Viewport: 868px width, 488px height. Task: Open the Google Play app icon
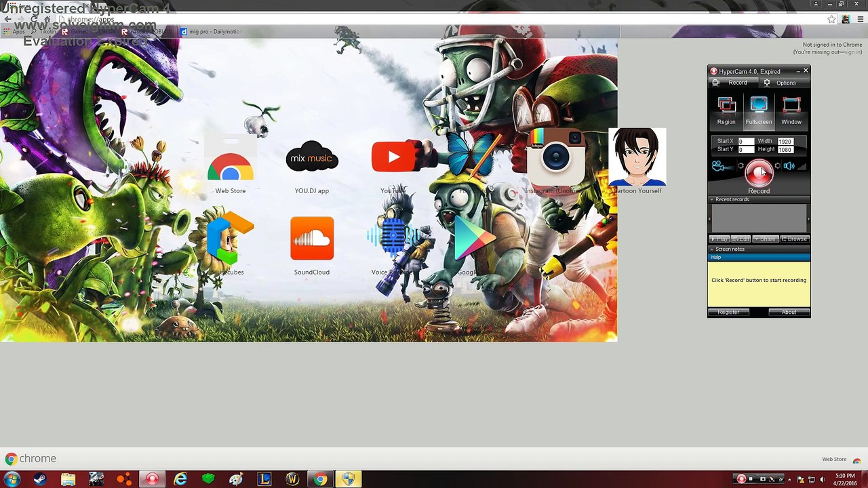474,238
